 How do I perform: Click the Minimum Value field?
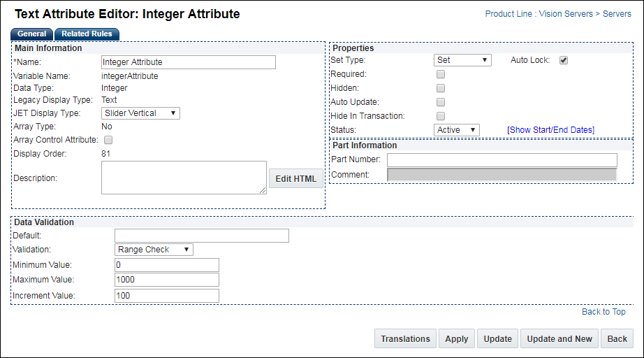[x=167, y=265]
